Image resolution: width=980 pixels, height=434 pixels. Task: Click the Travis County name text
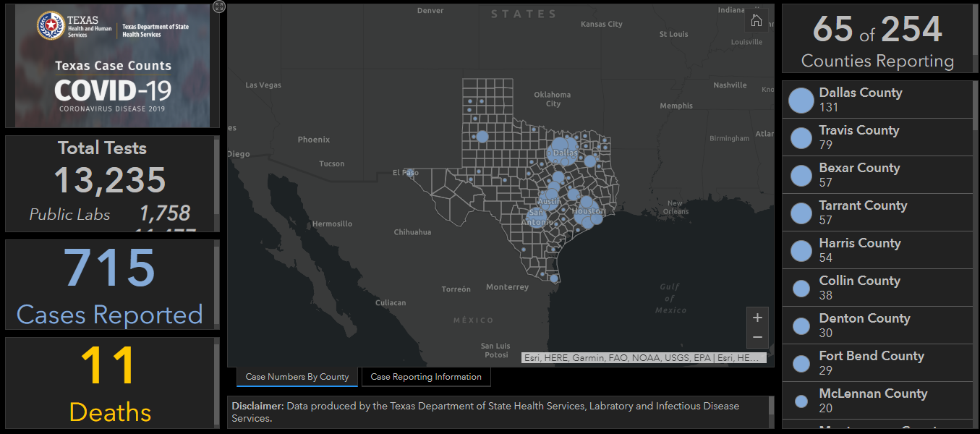(x=859, y=130)
